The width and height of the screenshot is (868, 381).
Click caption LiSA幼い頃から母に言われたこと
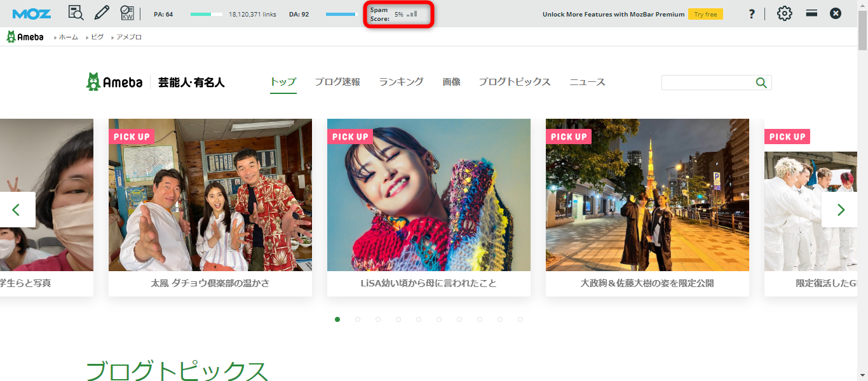429,283
